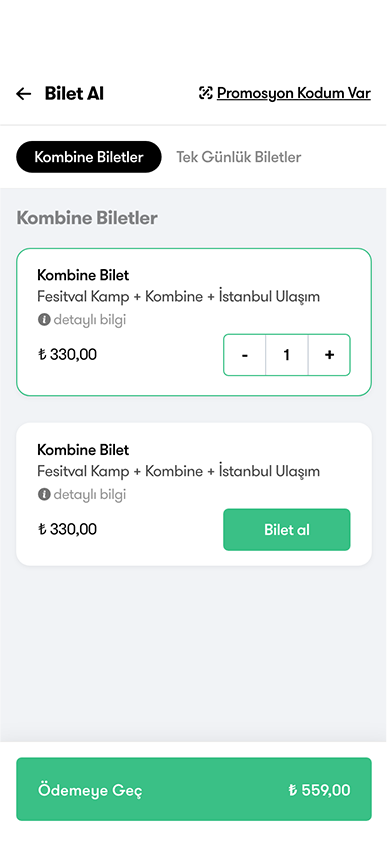Decrease ticket quantity with minus button

click(245, 355)
